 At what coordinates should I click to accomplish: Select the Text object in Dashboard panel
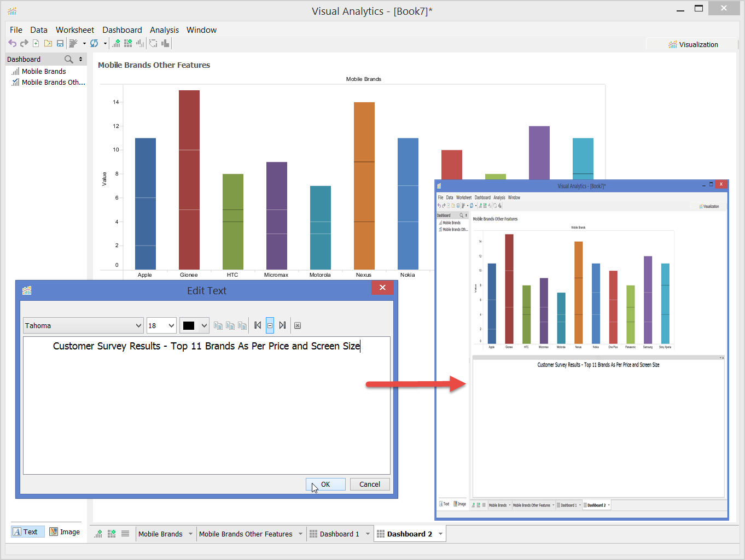pyautogui.click(x=28, y=532)
